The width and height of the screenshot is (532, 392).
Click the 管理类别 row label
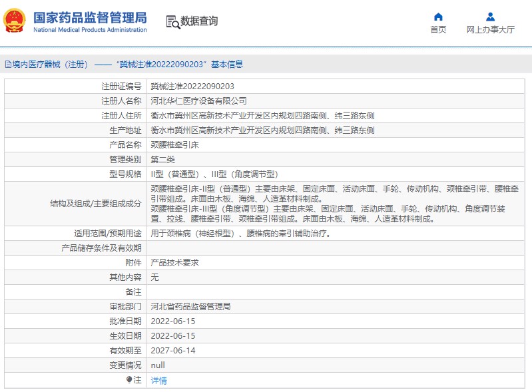125,159
